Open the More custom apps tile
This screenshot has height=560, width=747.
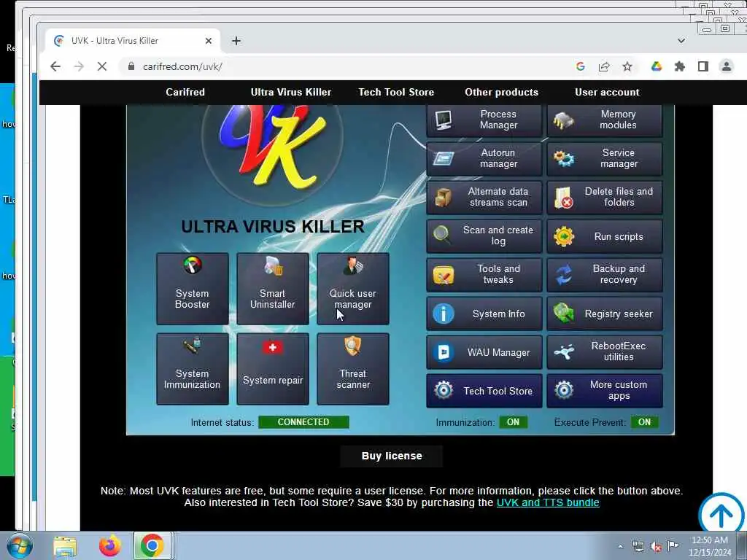click(x=605, y=391)
